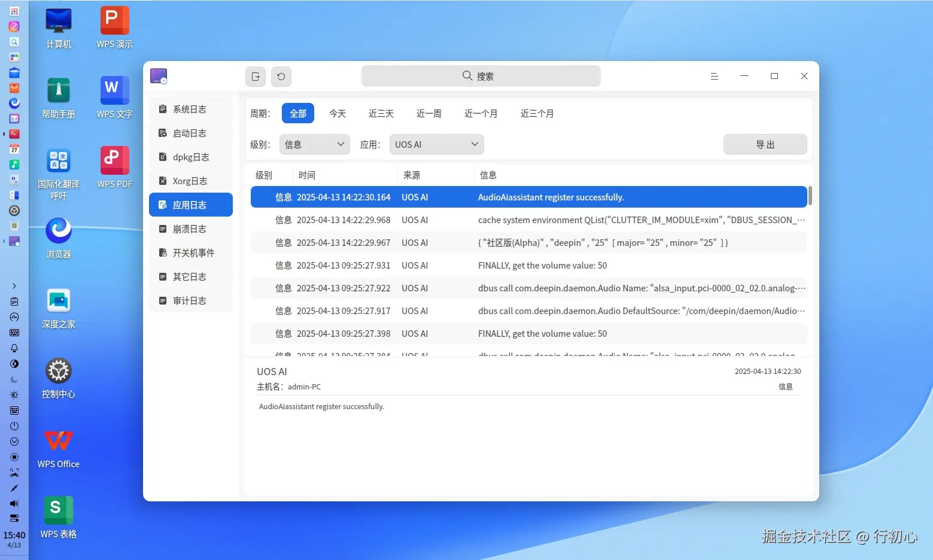Sort by the 来源 column header

pos(436,175)
